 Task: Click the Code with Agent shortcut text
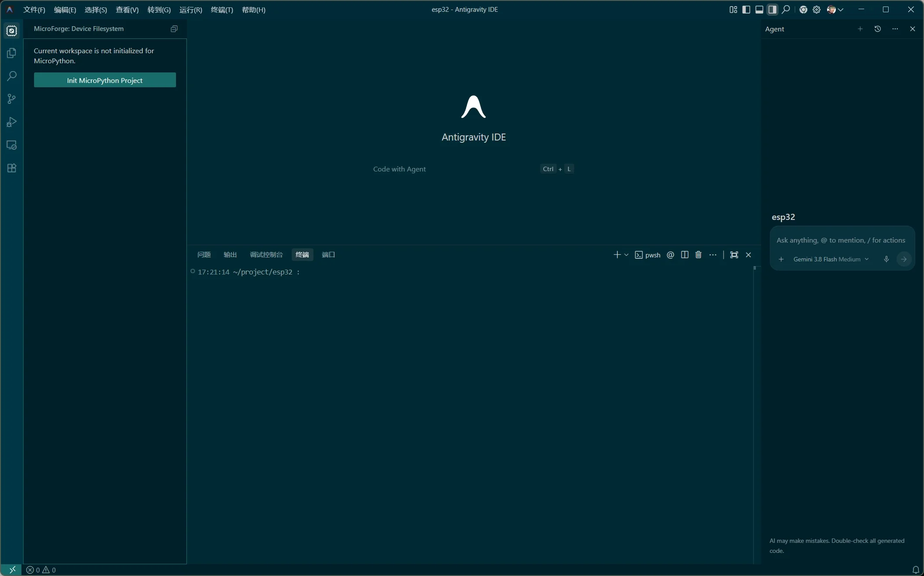point(399,169)
